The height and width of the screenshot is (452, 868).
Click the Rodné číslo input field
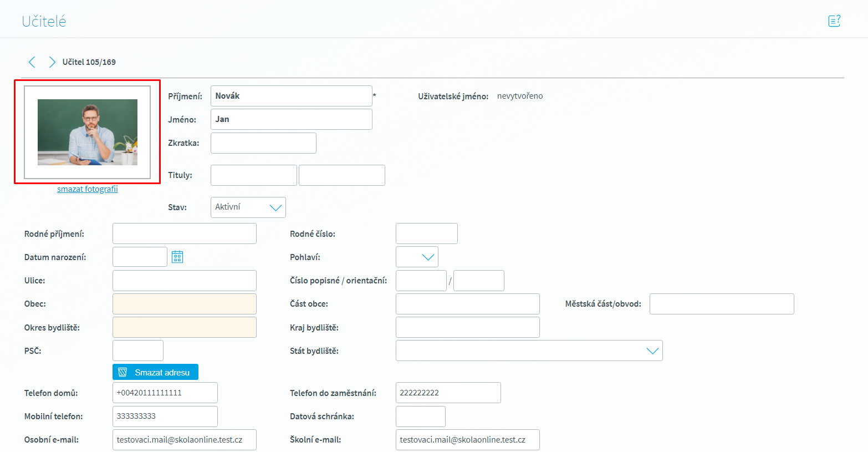point(426,233)
